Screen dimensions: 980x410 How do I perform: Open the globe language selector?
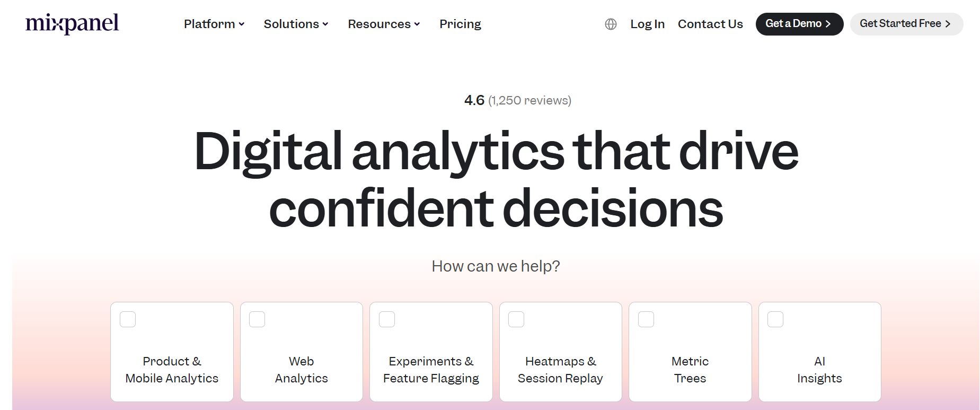[x=611, y=24]
